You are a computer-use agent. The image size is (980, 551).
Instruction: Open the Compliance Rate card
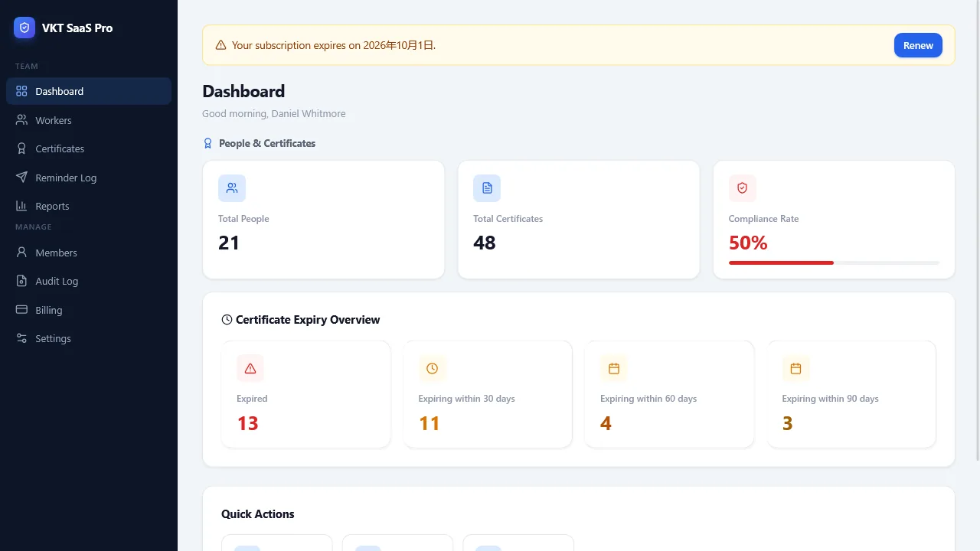click(x=834, y=220)
